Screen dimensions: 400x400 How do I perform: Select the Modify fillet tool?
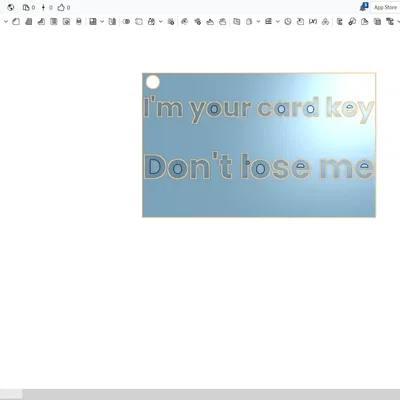185,22
